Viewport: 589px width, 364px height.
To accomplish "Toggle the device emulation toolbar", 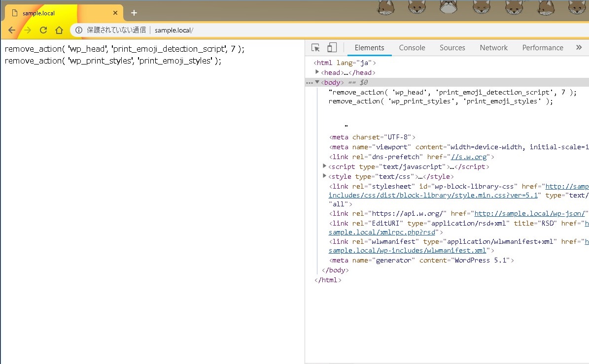I will click(332, 48).
